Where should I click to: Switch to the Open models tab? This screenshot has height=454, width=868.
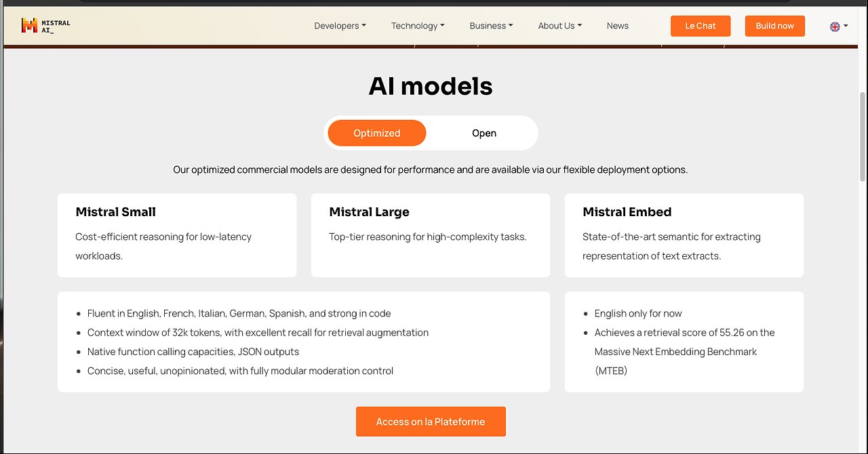[484, 133]
